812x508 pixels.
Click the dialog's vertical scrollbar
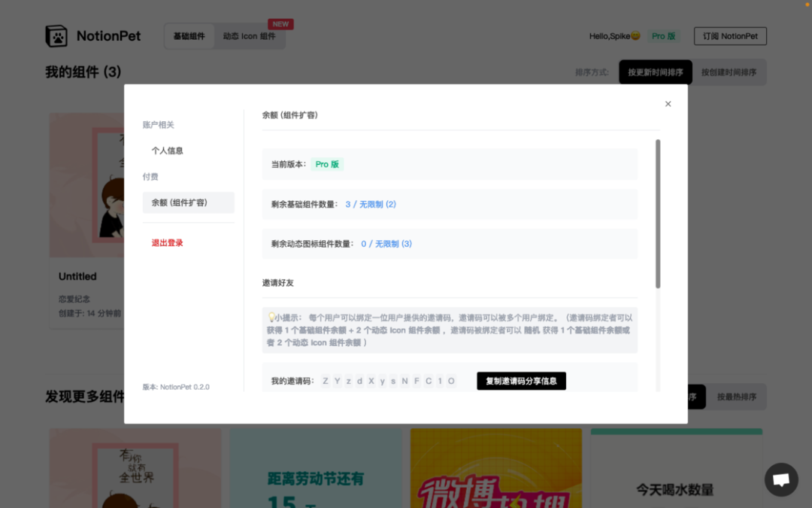coord(658,214)
